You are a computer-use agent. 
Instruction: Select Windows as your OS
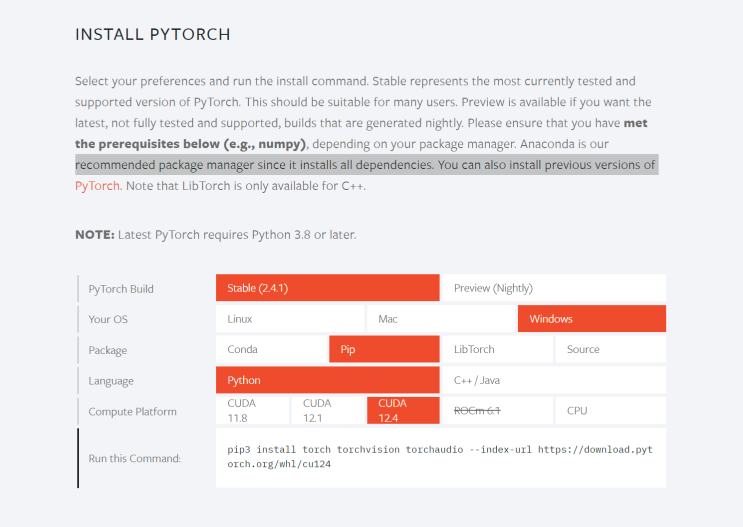pos(591,319)
